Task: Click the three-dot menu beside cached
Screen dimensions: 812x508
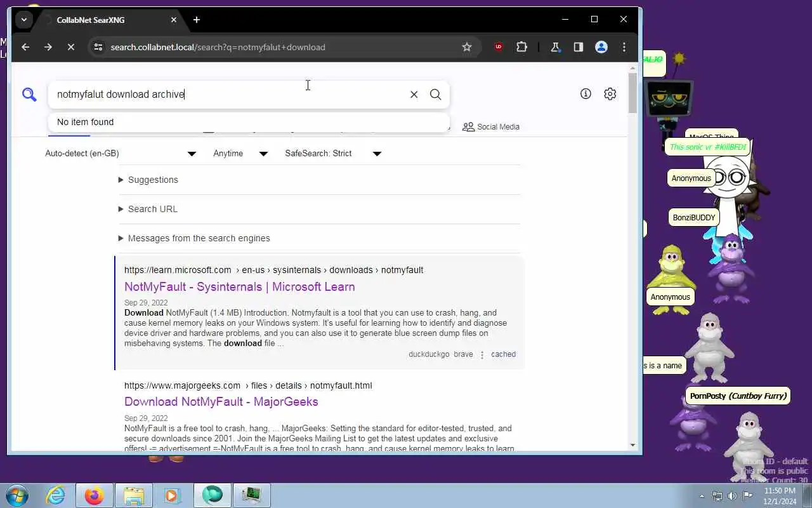Action: pyautogui.click(x=482, y=355)
